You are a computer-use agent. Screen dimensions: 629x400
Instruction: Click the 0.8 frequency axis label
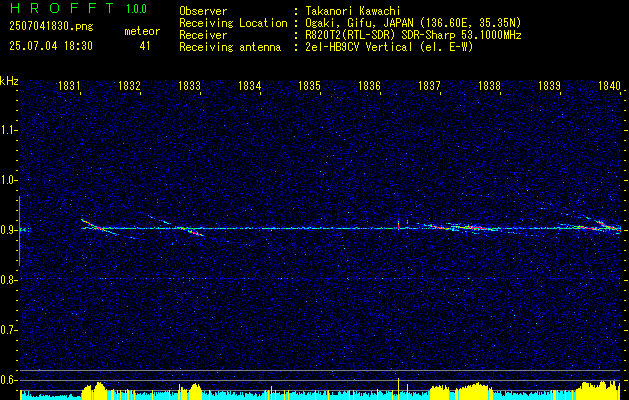click(x=9, y=280)
